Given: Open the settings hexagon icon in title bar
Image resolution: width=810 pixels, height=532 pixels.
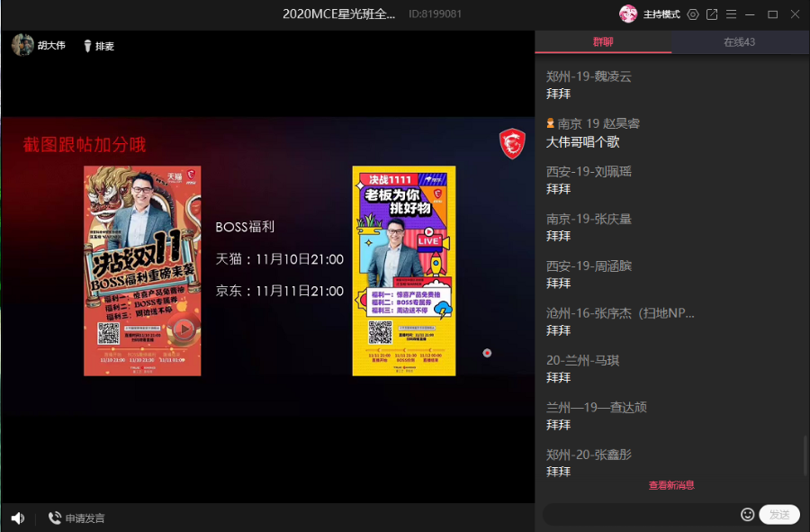Looking at the screenshot, I should [x=693, y=14].
